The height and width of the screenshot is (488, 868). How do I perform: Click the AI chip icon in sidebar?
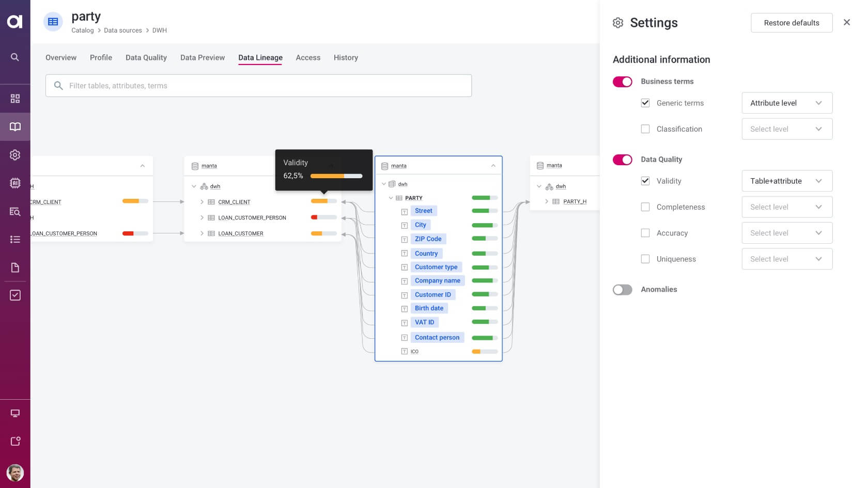tap(15, 183)
